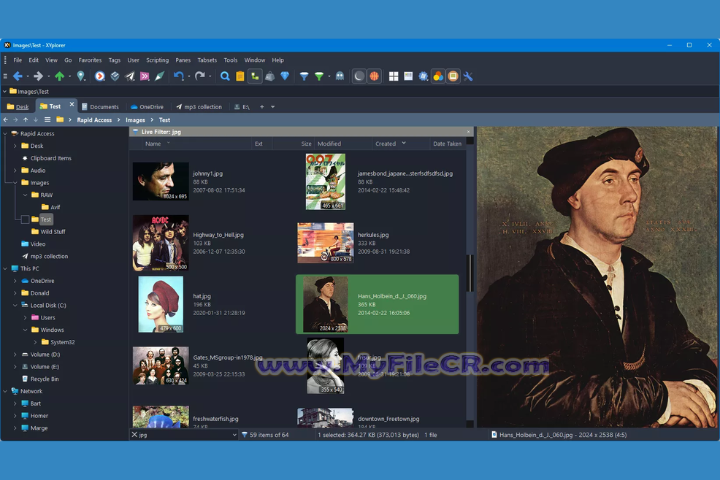
Task: Collapse the Network node in the tree
Action: click(x=5, y=391)
